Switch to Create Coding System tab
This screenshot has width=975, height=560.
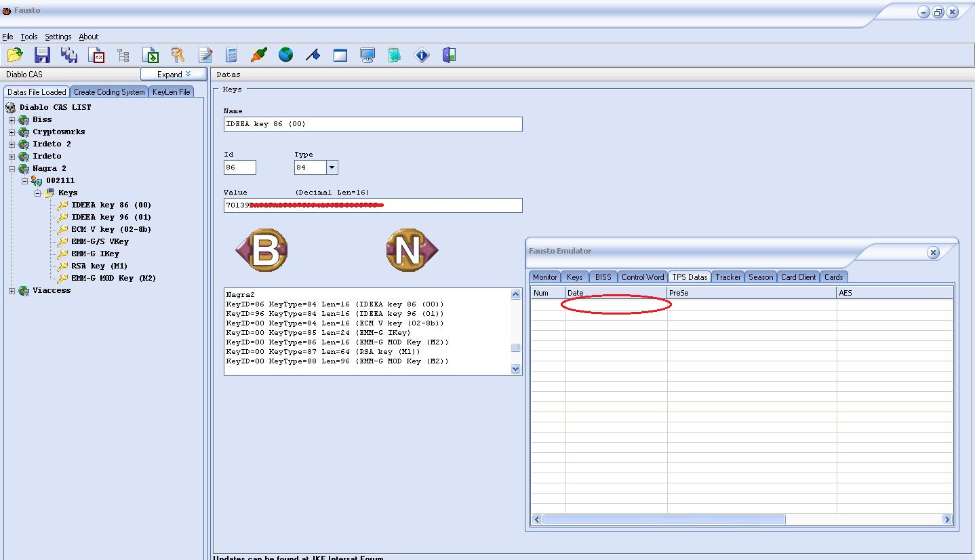click(109, 92)
